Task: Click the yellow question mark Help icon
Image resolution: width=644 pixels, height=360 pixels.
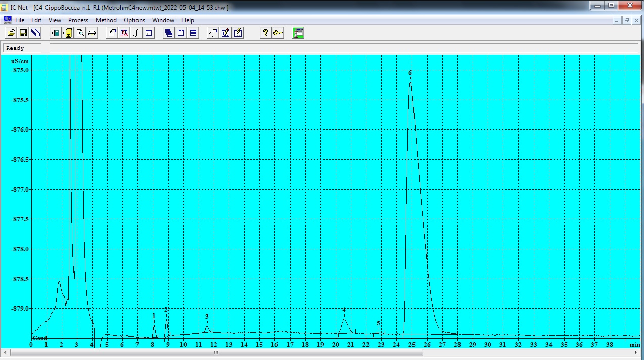Action: click(266, 33)
